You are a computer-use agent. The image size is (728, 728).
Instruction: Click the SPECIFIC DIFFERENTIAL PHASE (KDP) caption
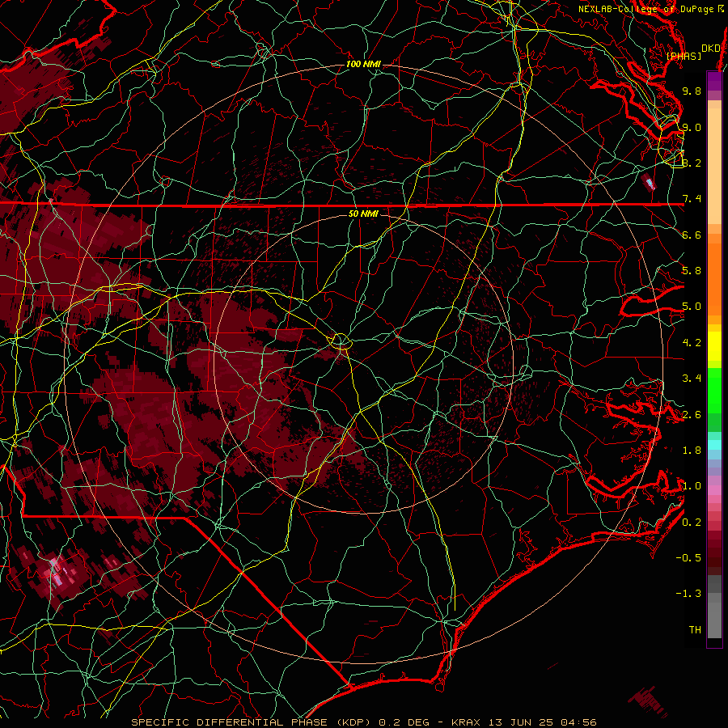click(x=252, y=722)
